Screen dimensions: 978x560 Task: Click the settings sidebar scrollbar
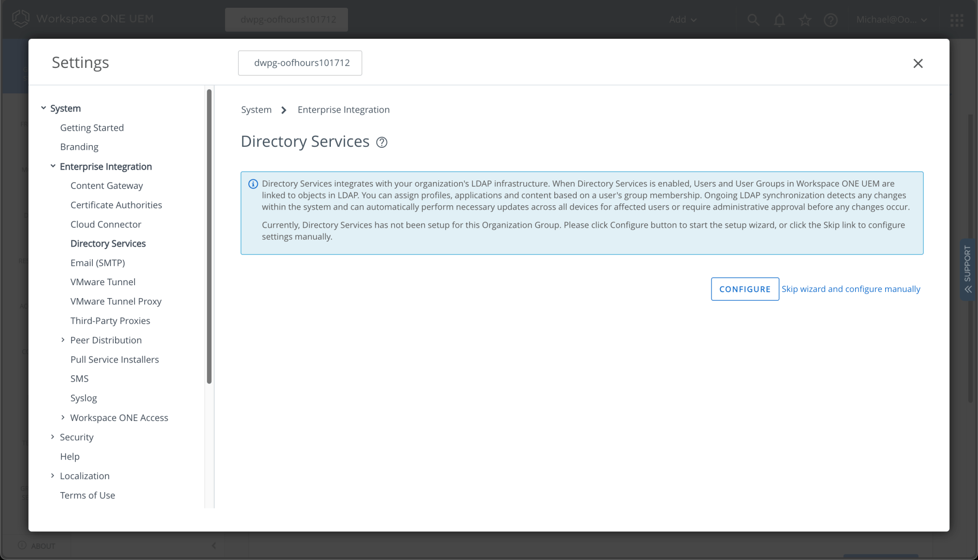pos(209,236)
